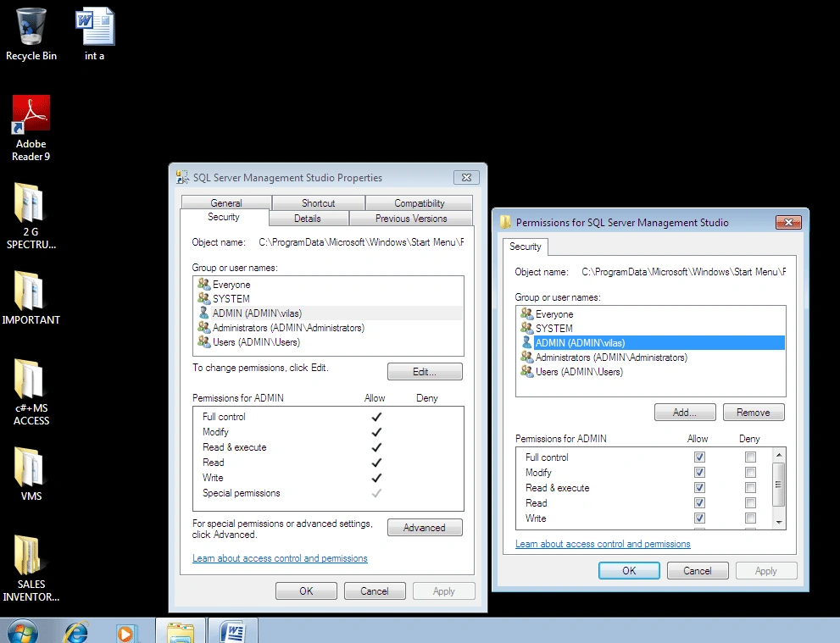Click ADMIN user icon in Permissions dialog

coord(526,342)
